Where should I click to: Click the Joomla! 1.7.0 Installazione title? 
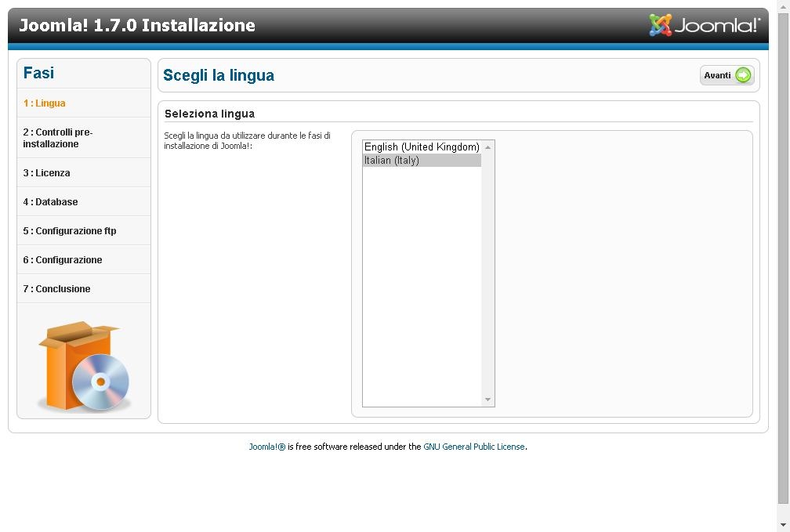[137, 25]
